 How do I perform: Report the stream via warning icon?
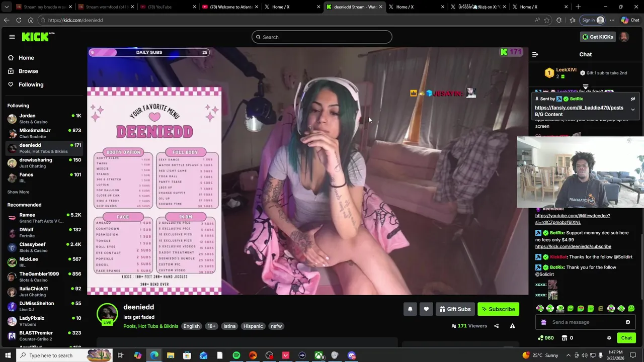512,326
